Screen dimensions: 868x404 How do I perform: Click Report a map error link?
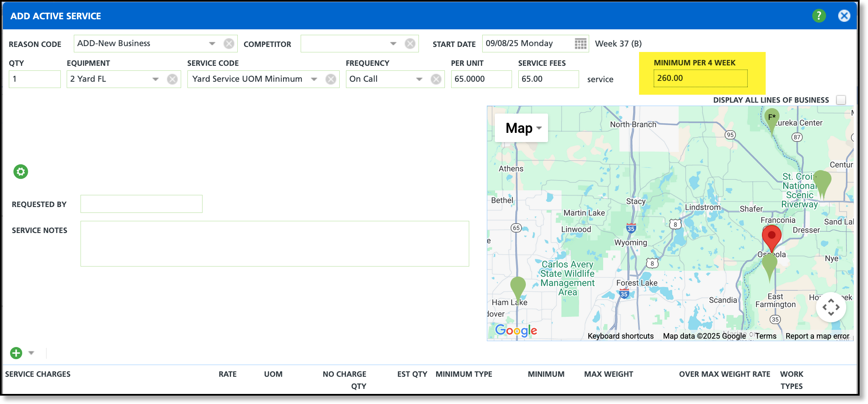coord(817,336)
